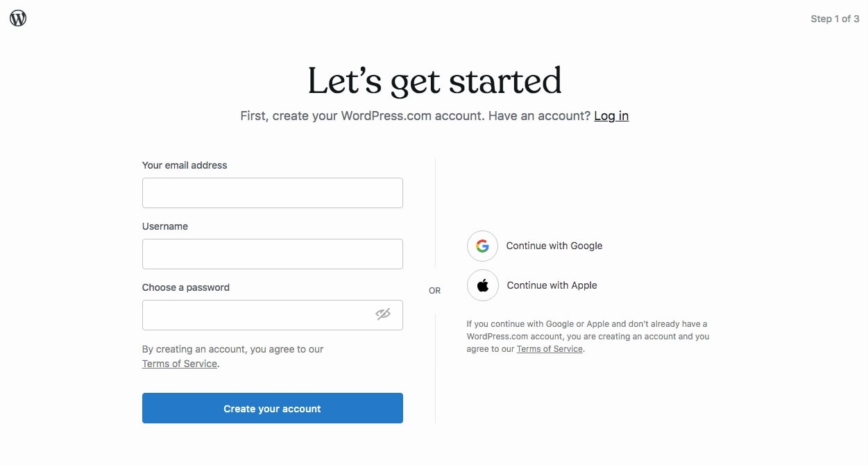
Task: Click the WordPress logo icon
Action: point(18,19)
